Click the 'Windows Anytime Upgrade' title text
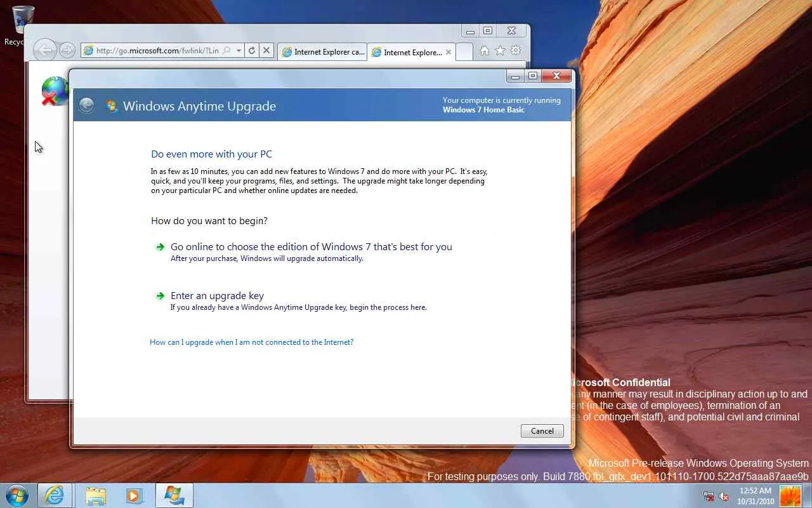This screenshot has height=508, width=812. (x=199, y=106)
